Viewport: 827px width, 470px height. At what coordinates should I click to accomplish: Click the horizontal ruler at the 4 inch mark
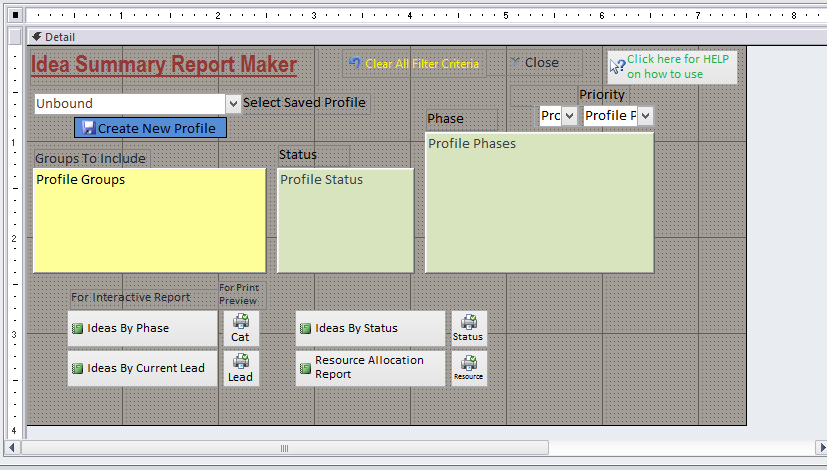(410, 15)
